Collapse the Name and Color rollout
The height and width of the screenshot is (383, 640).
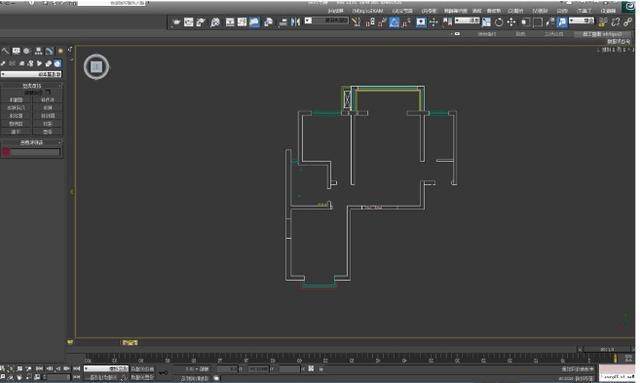point(32,142)
